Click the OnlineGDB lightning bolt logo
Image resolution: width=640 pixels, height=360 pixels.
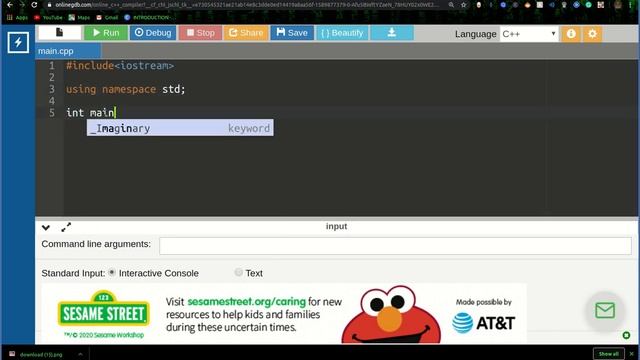pos(18,42)
